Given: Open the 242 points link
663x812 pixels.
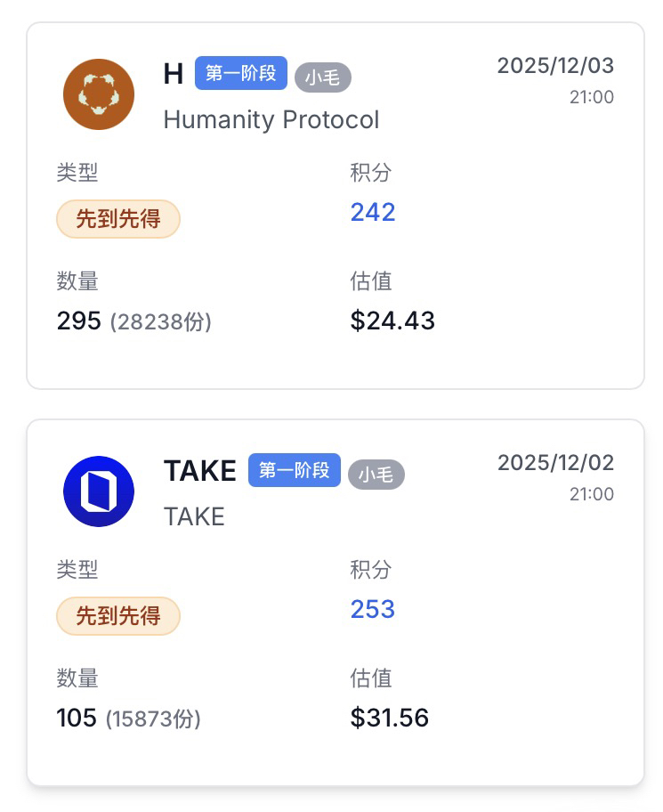Looking at the screenshot, I should click(373, 212).
